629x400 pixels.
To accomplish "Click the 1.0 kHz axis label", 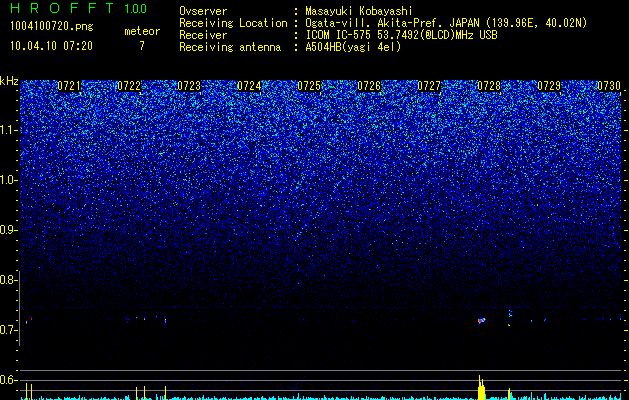I will 7,181.
